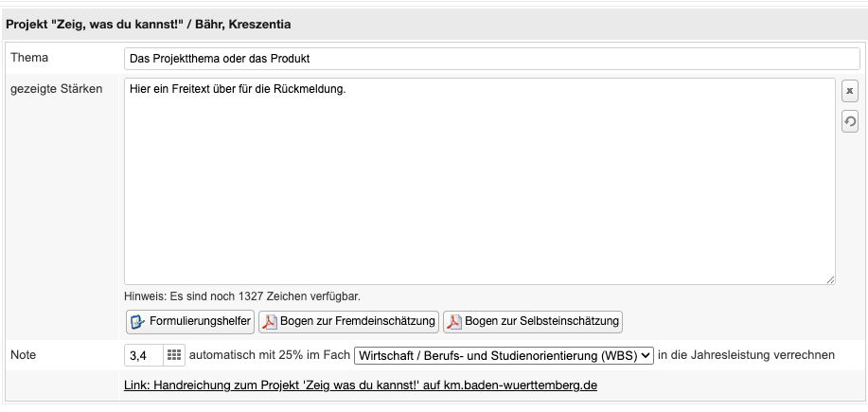Click the 'Thema' label

click(x=29, y=58)
